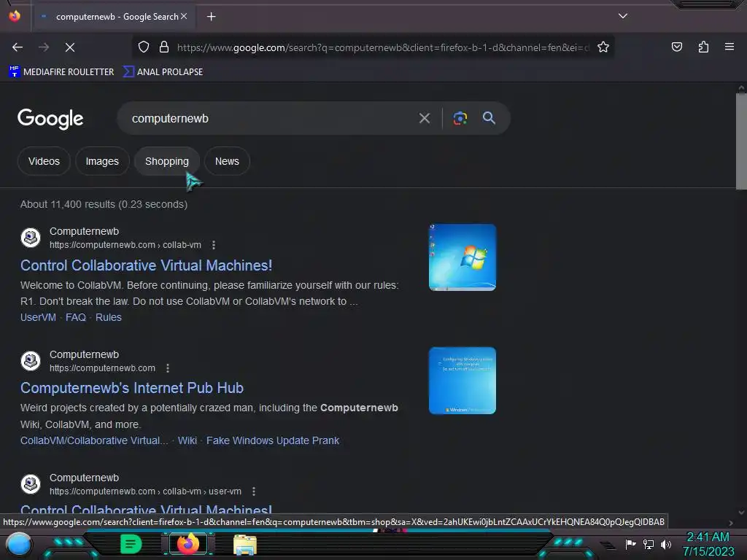Open the Save to Pocket button
This screenshot has width=747, height=560.
point(676,47)
